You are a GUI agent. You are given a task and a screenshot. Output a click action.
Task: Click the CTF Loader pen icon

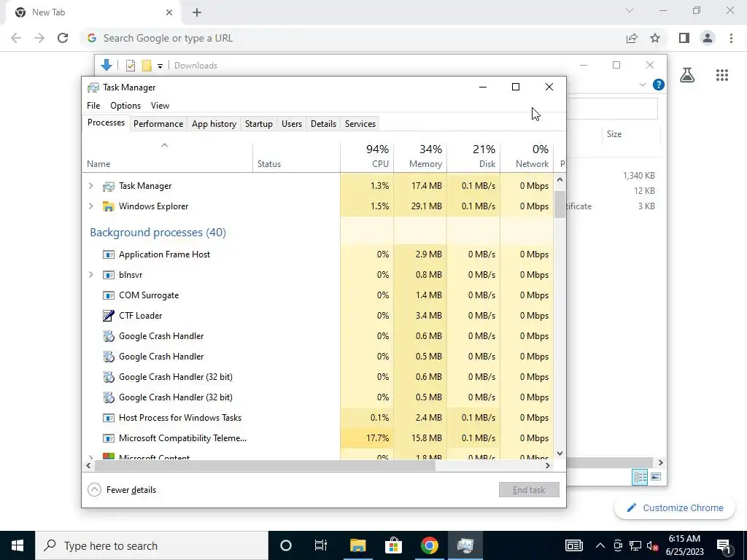tap(109, 316)
